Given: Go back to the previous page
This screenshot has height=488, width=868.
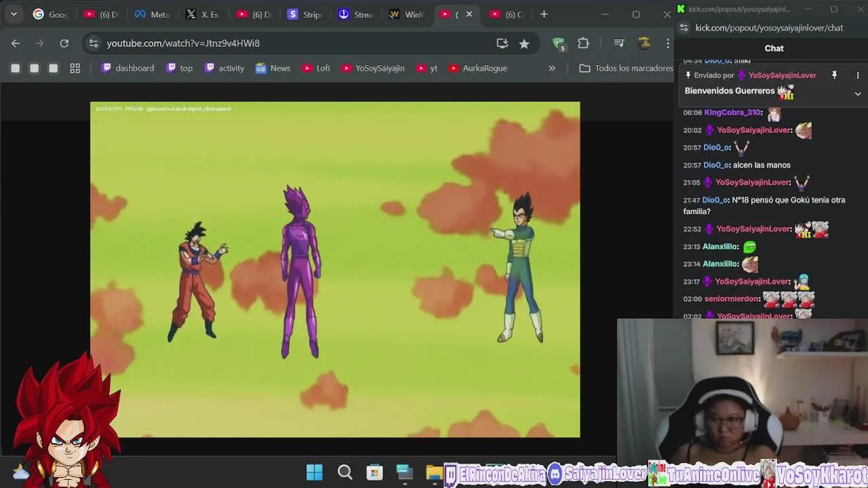Looking at the screenshot, I should pyautogui.click(x=16, y=43).
